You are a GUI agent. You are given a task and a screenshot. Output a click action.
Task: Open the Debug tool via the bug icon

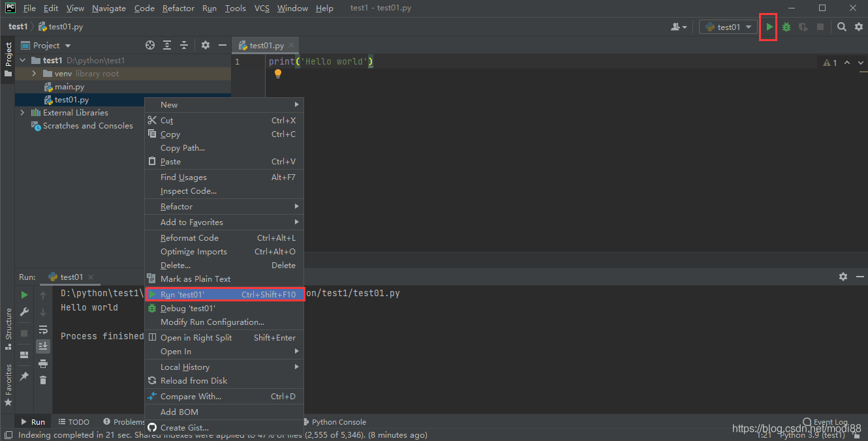(x=786, y=28)
